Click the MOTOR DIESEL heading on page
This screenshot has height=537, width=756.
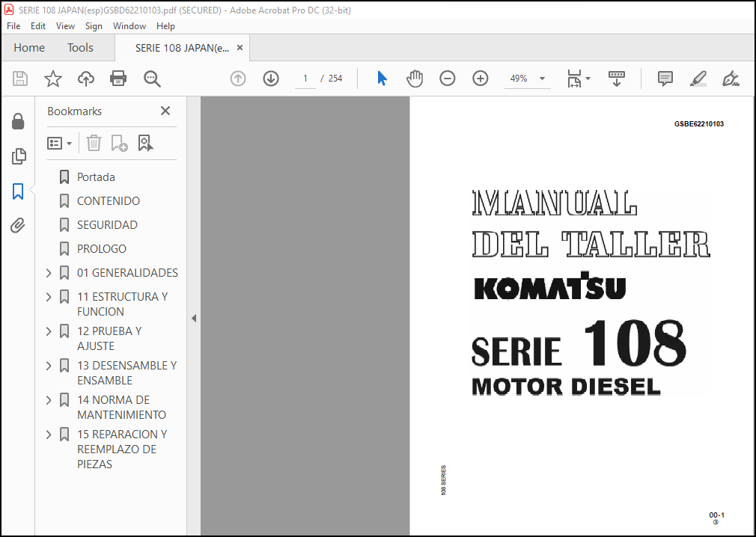pyautogui.click(x=566, y=387)
